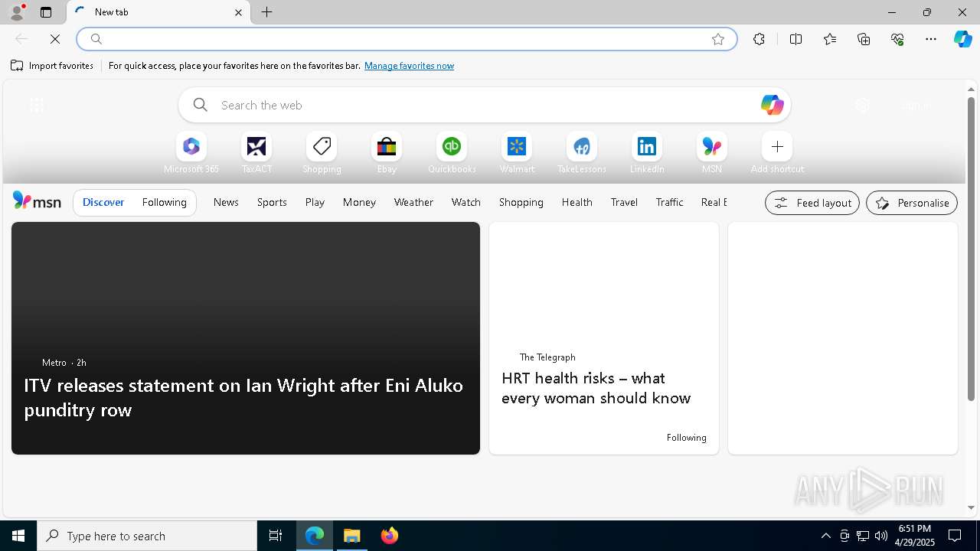This screenshot has width=980, height=551.
Task: Open the Microsoft 365 shortcut
Action: tap(191, 153)
